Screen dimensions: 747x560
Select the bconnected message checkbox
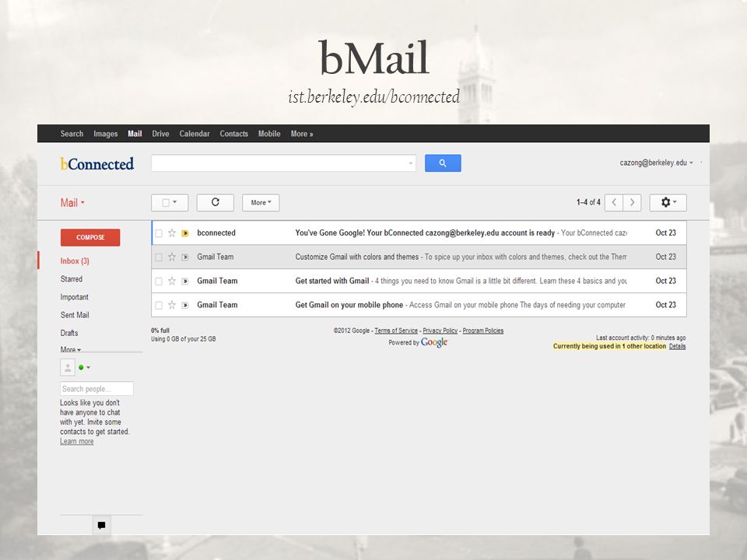[159, 233]
